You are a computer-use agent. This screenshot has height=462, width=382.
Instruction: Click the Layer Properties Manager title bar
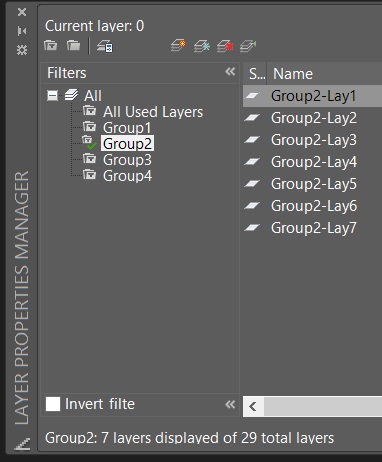[22, 297]
